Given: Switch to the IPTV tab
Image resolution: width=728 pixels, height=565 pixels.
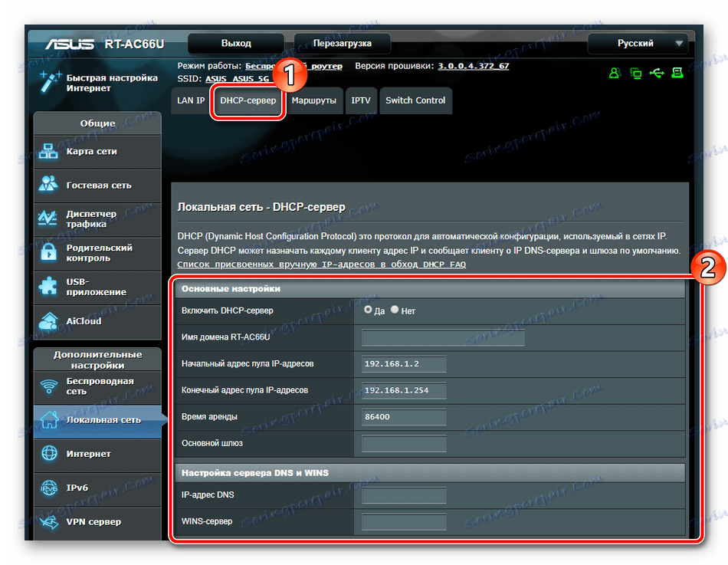Looking at the screenshot, I should click(x=361, y=100).
